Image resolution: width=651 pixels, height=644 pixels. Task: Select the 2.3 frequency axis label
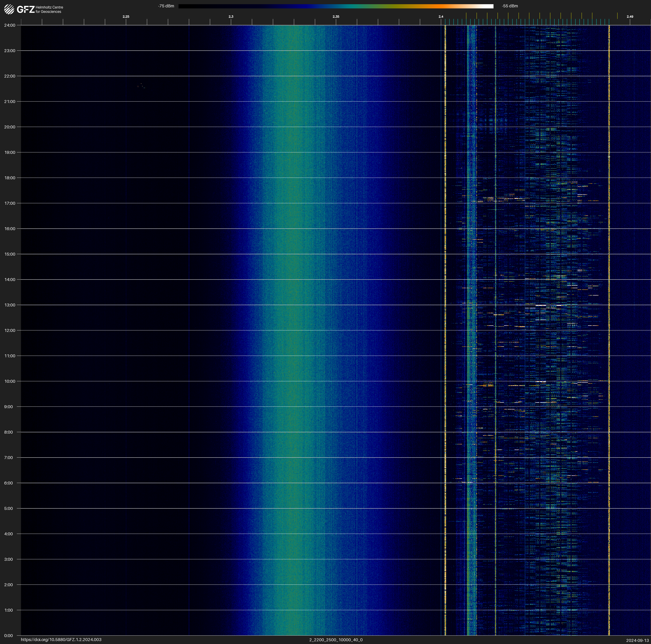click(x=231, y=17)
